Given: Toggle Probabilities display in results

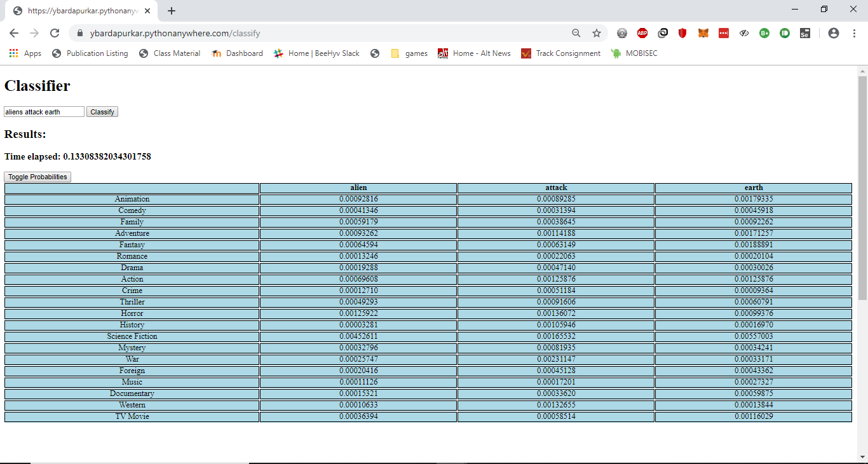Looking at the screenshot, I should click(37, 177).
